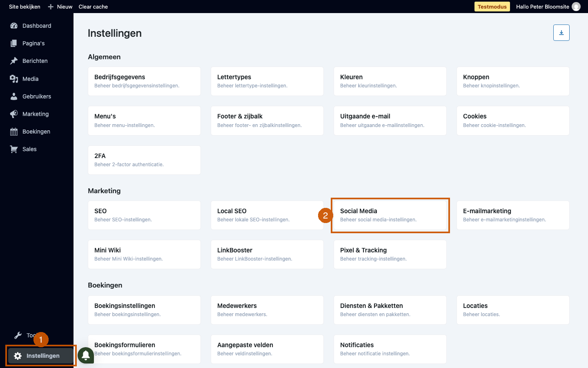
Task: Open Medewerkers settings card
Action: (267, 310)
